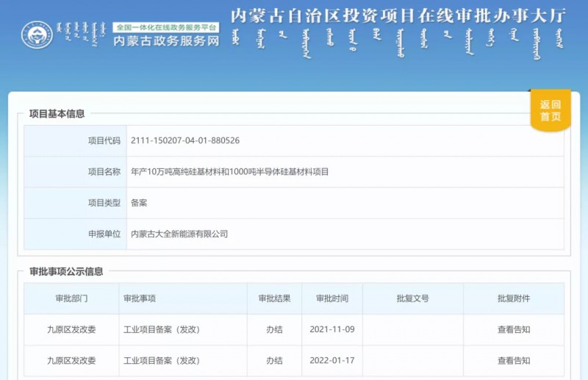Click the project code 2111-150207-04-01-880526
This screenshot has height=380, width=588.
(185, 140)
